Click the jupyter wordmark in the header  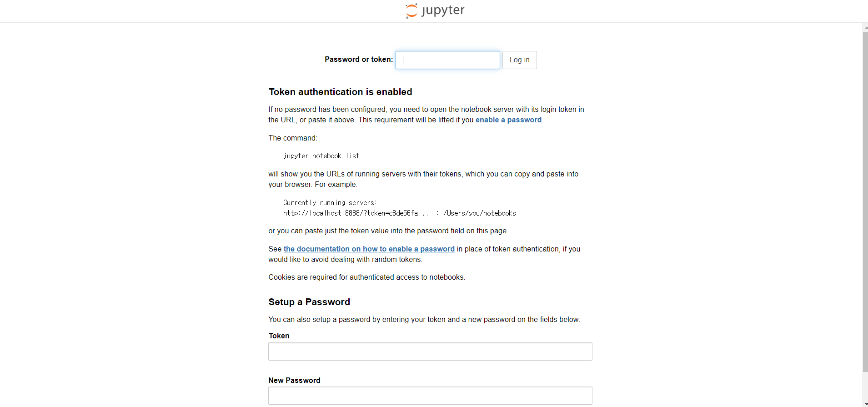(443, 10)
